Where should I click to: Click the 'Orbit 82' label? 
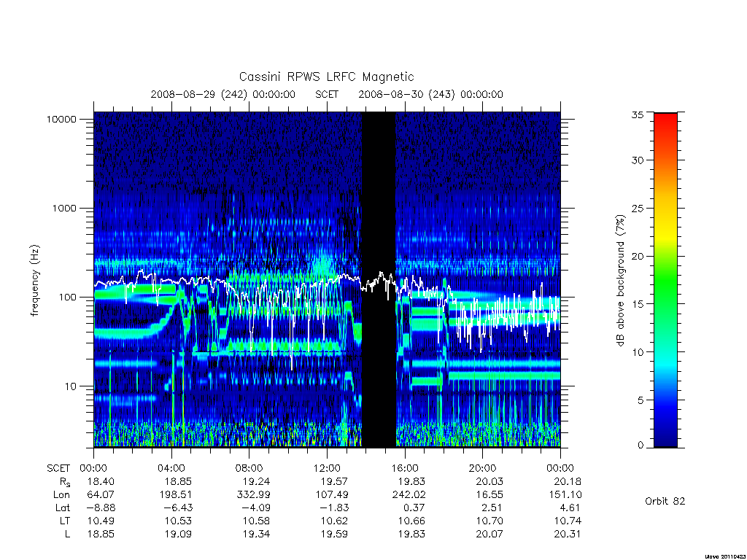[665, 501]
